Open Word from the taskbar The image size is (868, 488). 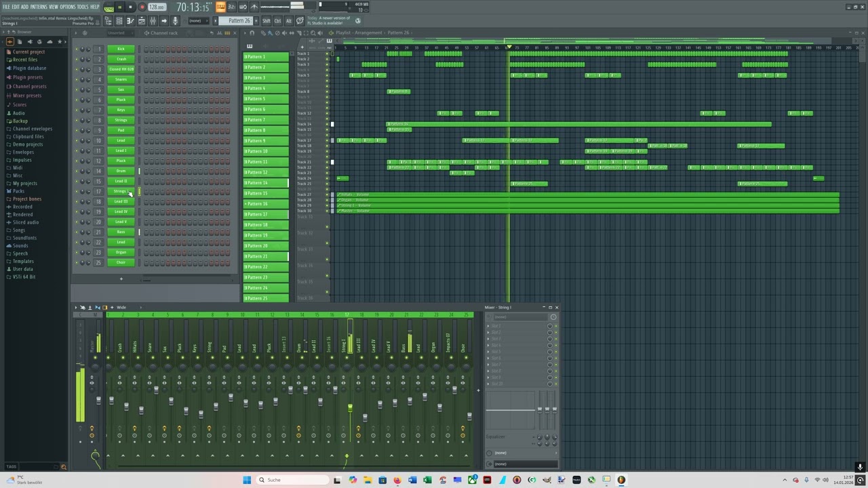coord(412,480)
